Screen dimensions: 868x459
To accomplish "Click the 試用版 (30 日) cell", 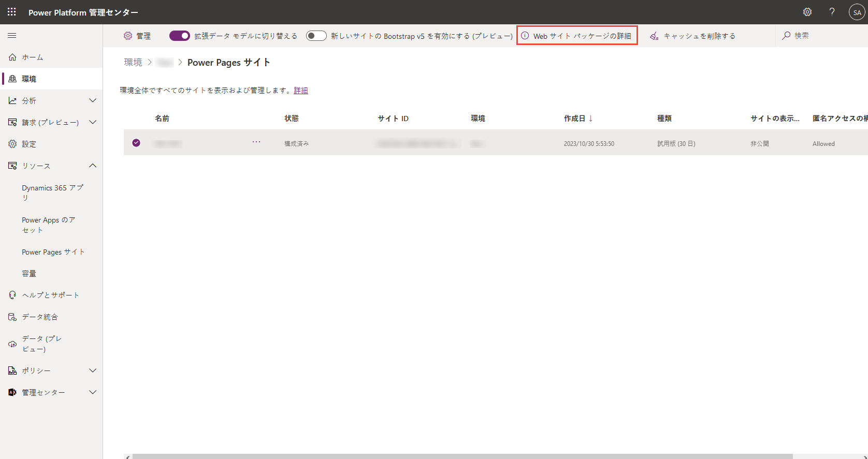I will click(676, 144).
